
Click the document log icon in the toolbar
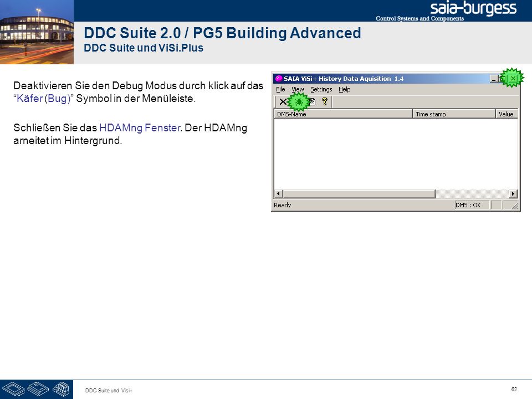coord(313,101)
